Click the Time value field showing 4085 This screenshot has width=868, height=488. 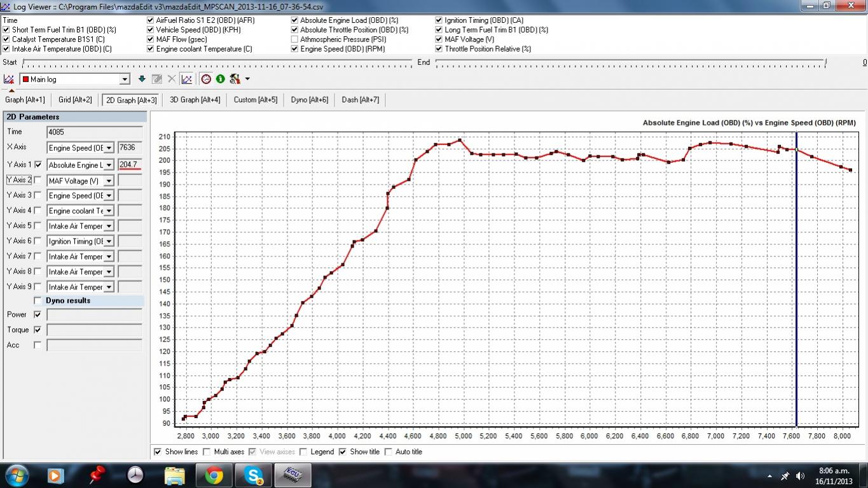pyautogui.click(x=94, y=132)
